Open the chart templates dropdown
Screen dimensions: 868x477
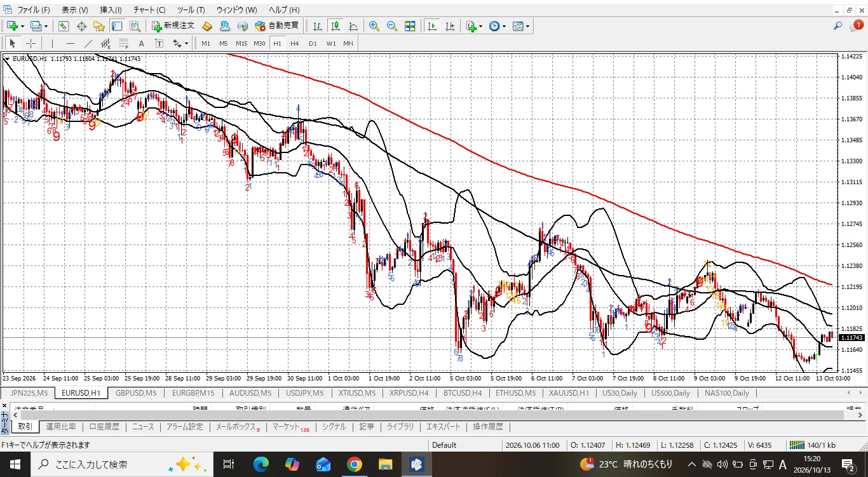[527, 26]
